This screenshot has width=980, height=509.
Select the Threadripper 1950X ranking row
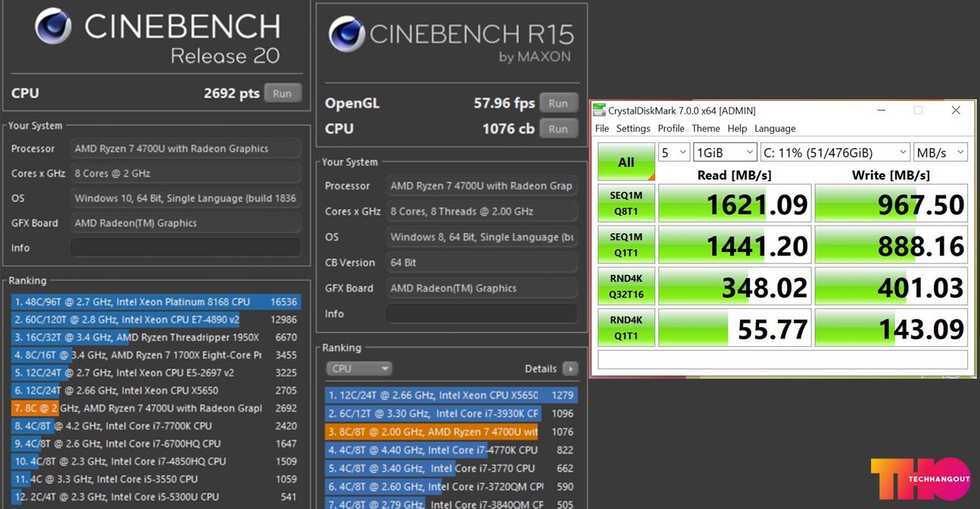(154, 337)
